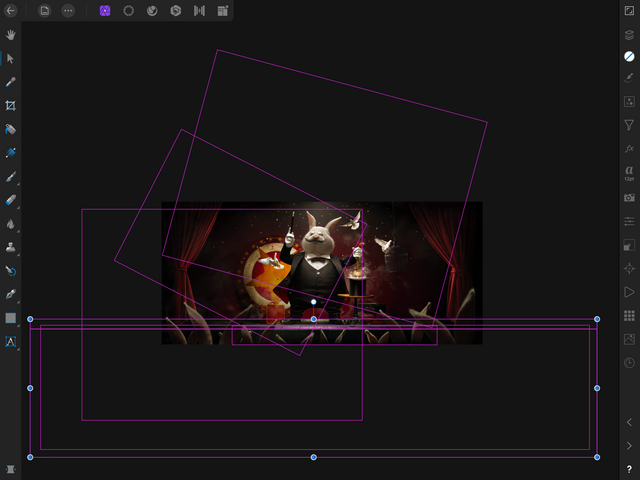The width and height of the screenshot is (640, 480).
Task: Click the top-left selection handle
Action: [30, 319]
